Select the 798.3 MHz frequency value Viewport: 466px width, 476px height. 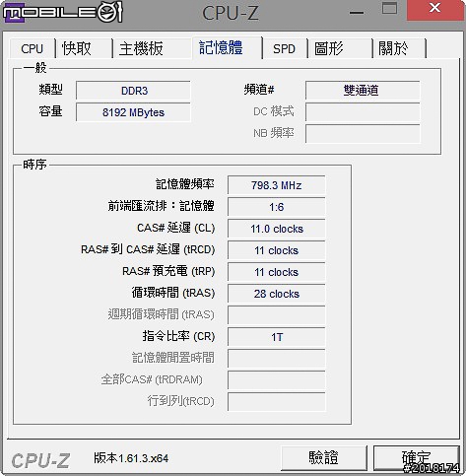point(277,185)
